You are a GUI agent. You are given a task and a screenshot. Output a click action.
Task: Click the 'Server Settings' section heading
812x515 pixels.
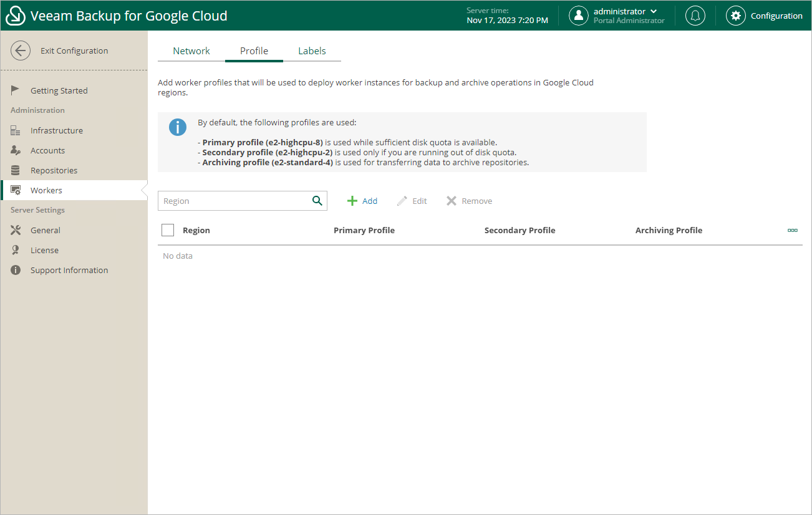tap(37, 210)
